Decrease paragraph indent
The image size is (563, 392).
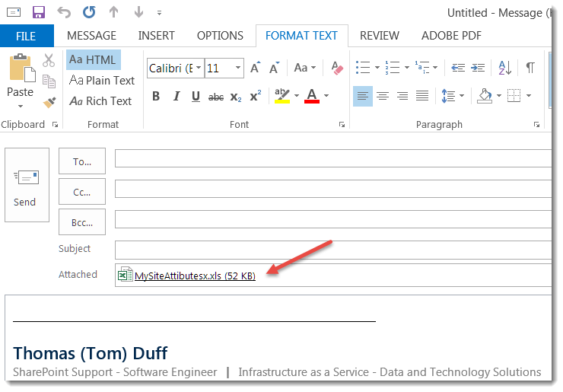[458, 67]
